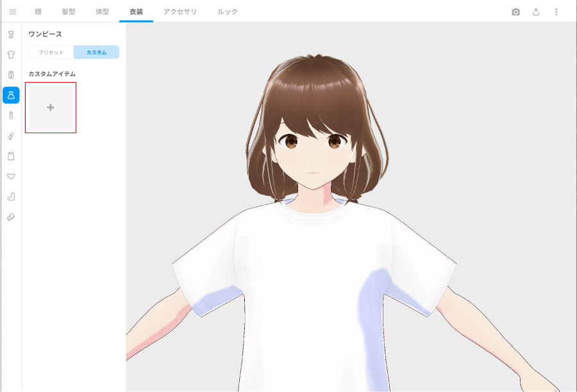This screenshot has width=577, height=392.
Task: Select the full outfit set category icon
Action: pyautogui.click(x=11, y=35)
